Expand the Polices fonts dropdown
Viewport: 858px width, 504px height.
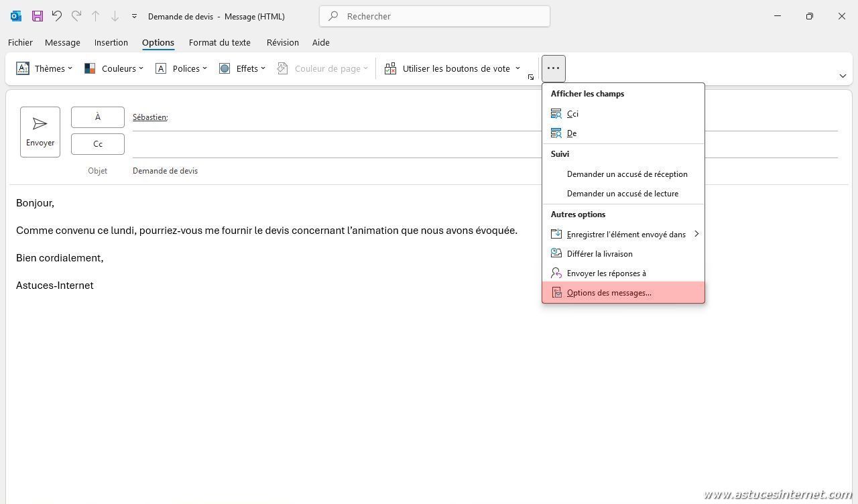coord(181,68)
